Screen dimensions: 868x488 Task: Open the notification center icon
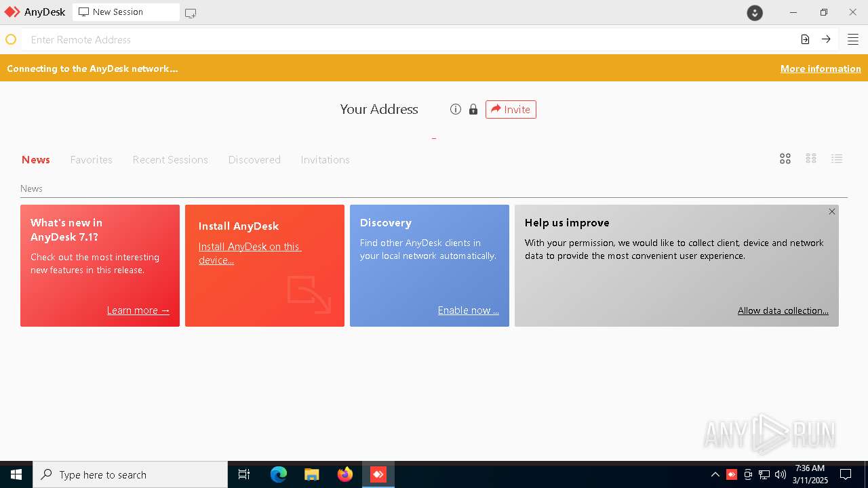846,474
